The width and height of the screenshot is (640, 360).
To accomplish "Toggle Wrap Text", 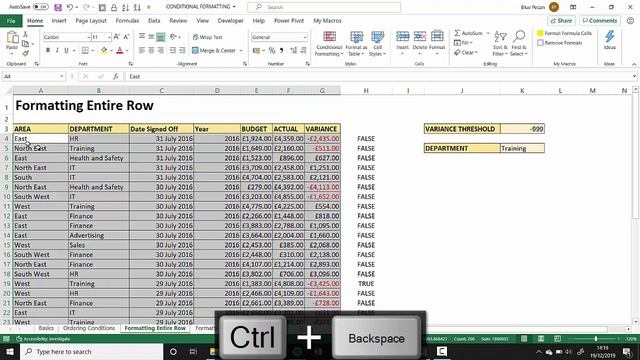I will (x=208, y=37).
